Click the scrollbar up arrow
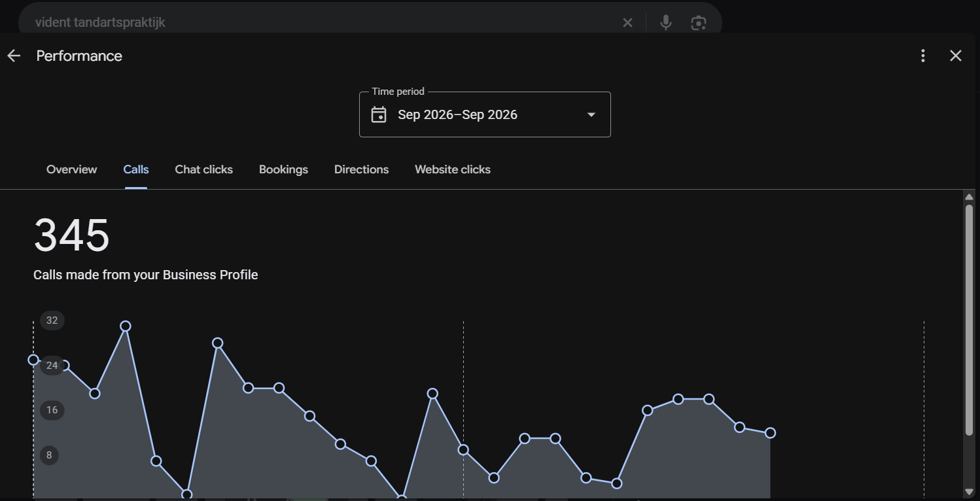 [970, 197]
